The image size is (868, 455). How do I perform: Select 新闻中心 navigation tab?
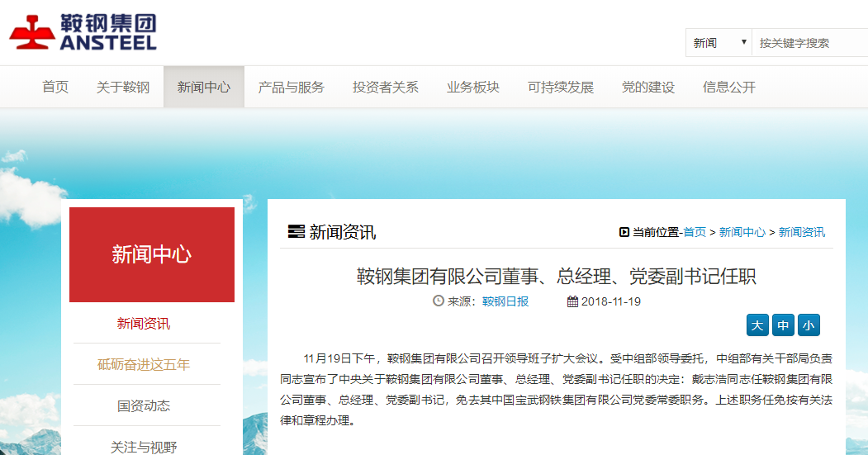204,88
